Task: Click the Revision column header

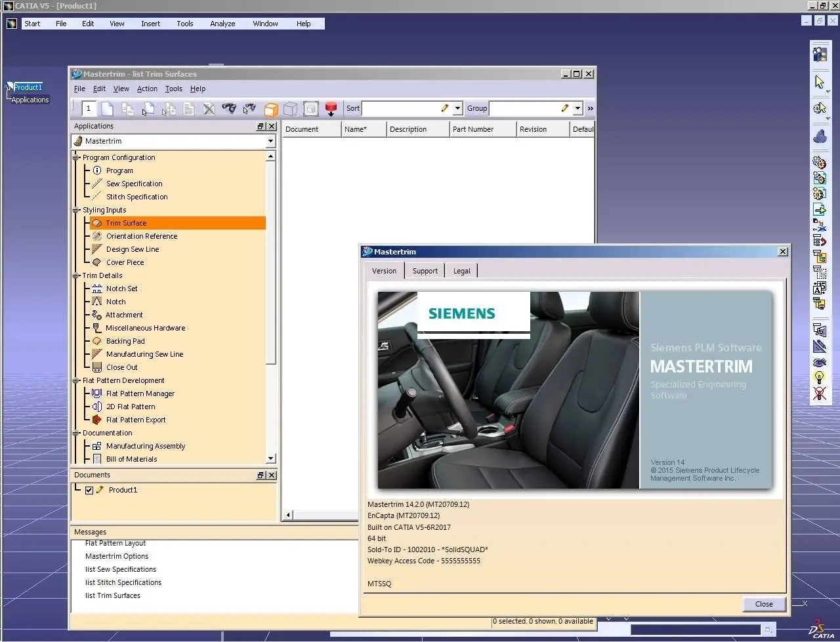Action: pyautogui.click(x=543, y=129)
